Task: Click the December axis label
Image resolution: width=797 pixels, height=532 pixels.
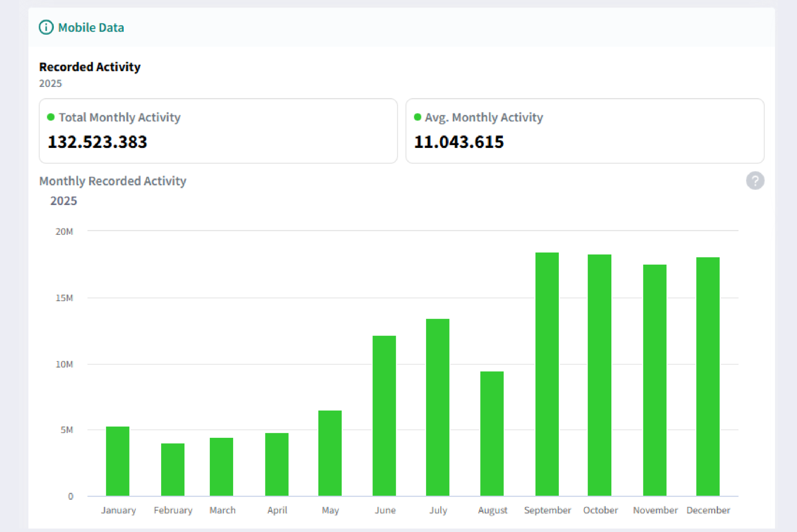Action: pyautogui.click(x=708, y=510)
